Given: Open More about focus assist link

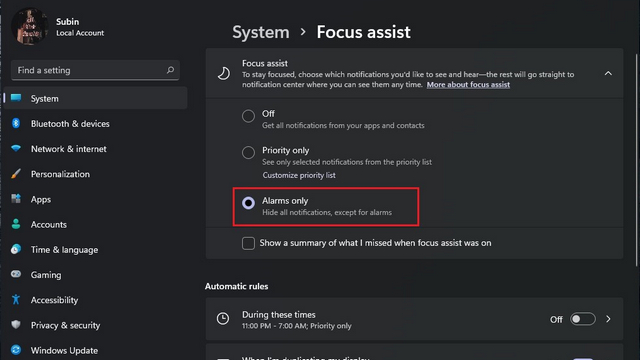Looking at the screenshot, I should coord(468,85).
